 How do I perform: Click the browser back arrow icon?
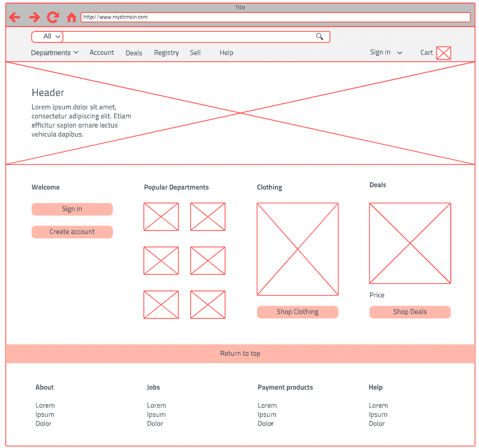coord(15,17)
